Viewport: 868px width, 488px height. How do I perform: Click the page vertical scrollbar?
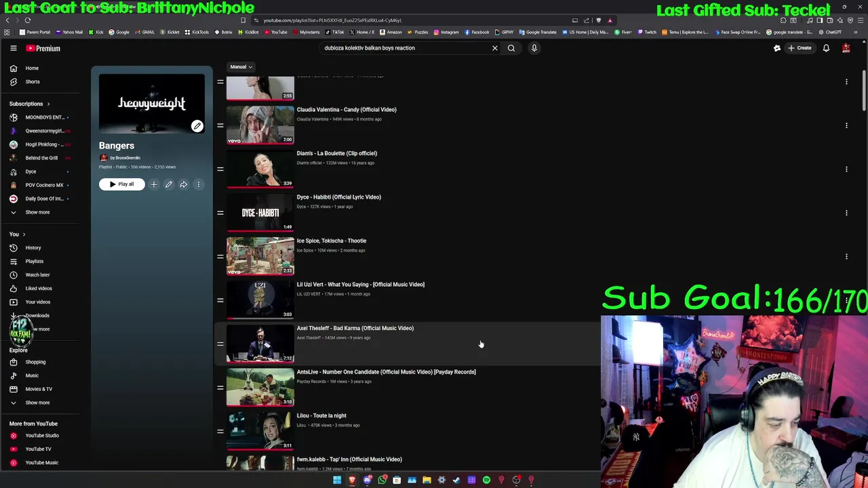point(863,90)
